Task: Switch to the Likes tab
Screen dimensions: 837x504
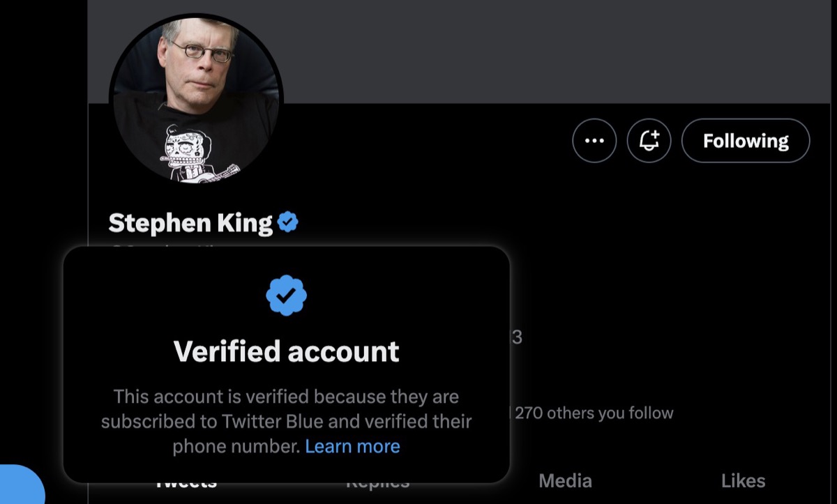Action: tap(743, 480)
